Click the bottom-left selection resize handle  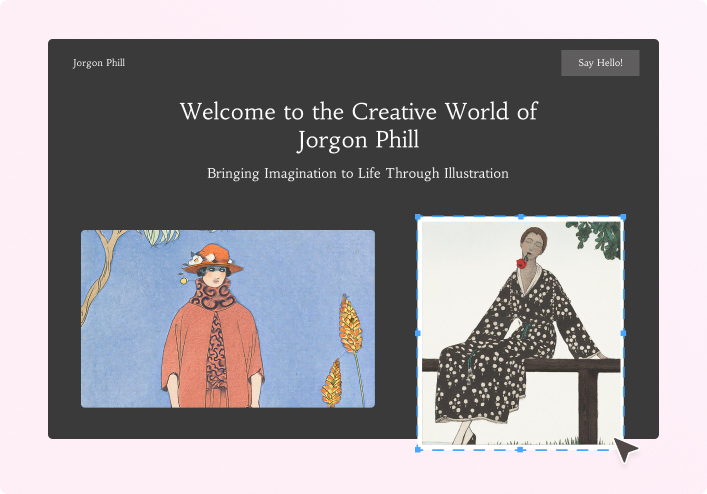(417, 450)
